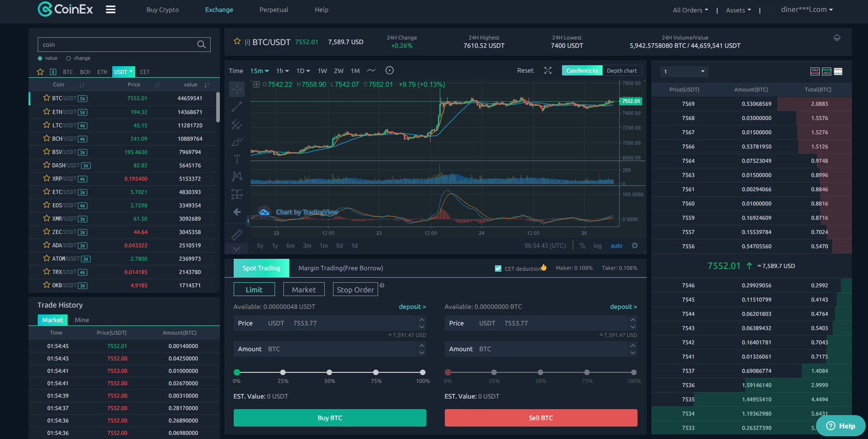The image size is (868, 439).
Task: Select the crosshair cursor chart tool
Action: click(x=237, y=89)
